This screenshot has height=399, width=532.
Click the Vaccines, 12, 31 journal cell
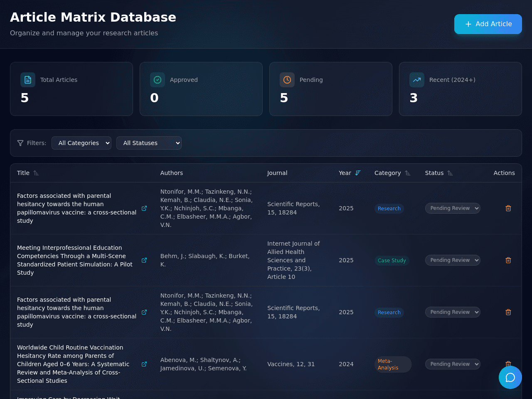pyautogui.click(x=291, y=364)
